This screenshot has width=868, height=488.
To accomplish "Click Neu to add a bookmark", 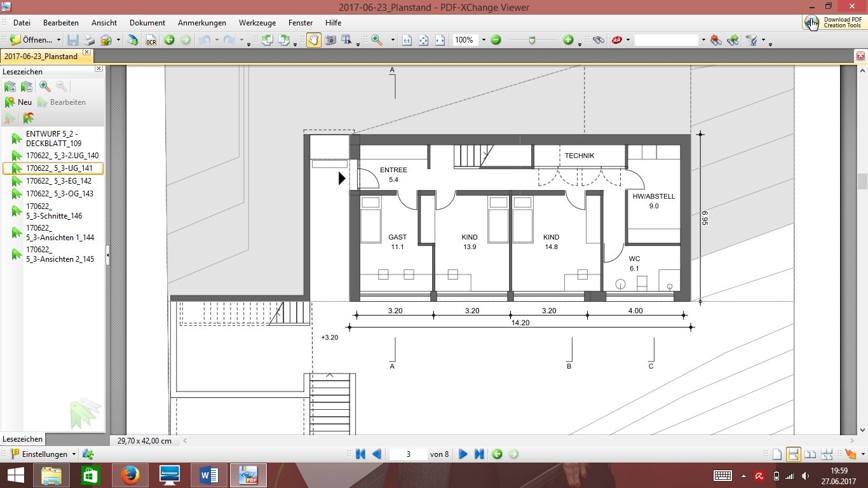I will 18,102.
